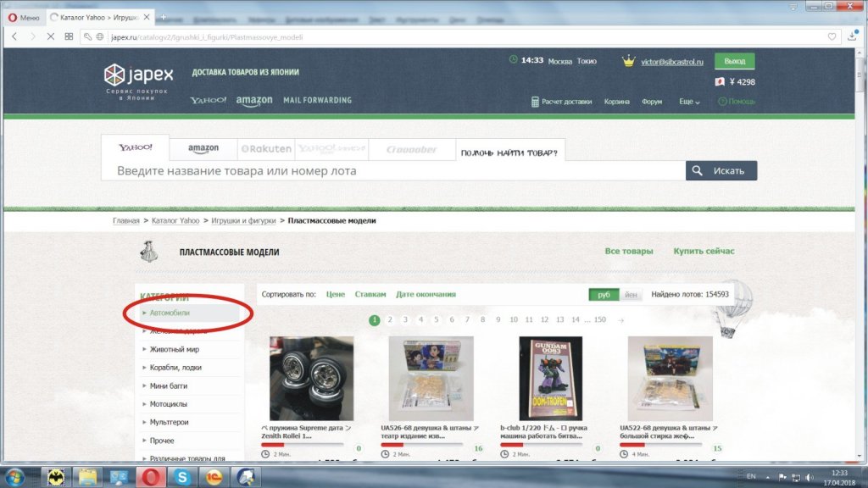Image resolution: width=868 pixels, height=488 pixels.
Task: Open Skype from the taskbar
Action: coord(182,475)
